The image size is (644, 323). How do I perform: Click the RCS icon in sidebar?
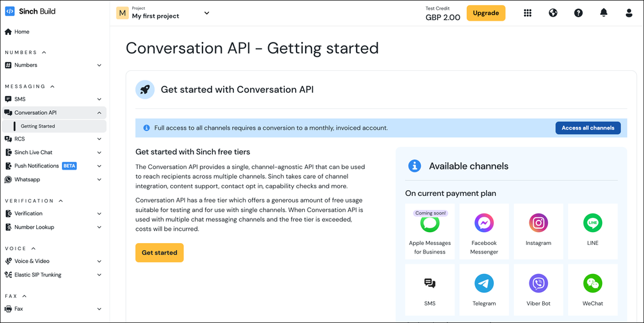pyautogui.click(x=8, y=139)
